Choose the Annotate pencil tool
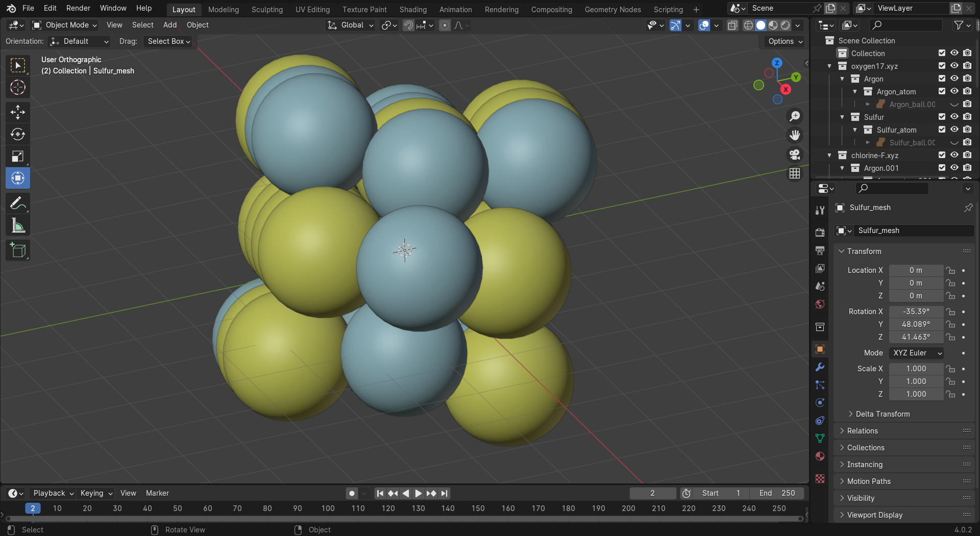The height and width of the screenshot is (536, 980). pyautogui.click(x=18, y=203)
